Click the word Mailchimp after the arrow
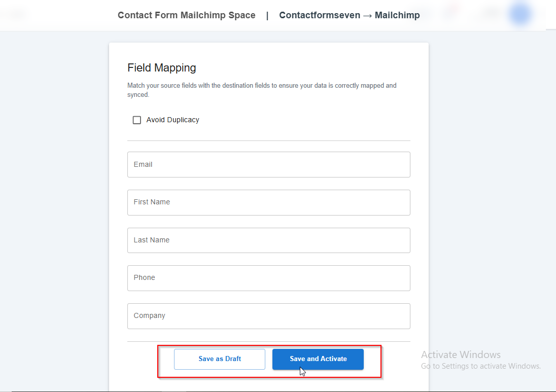Image resolution: width=556 pixels, height=392 pixels. (x=397, y=15)
